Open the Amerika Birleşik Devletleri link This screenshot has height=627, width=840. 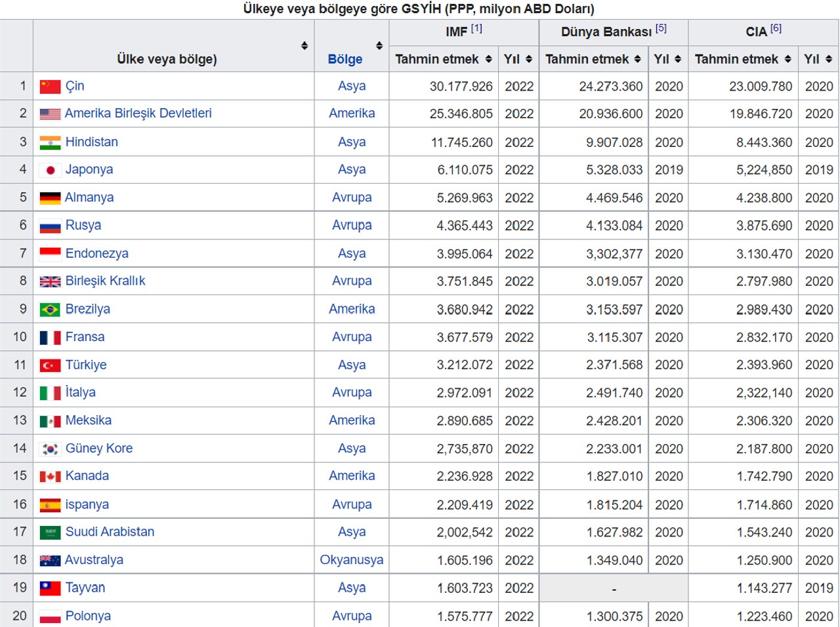coord(138,113)
